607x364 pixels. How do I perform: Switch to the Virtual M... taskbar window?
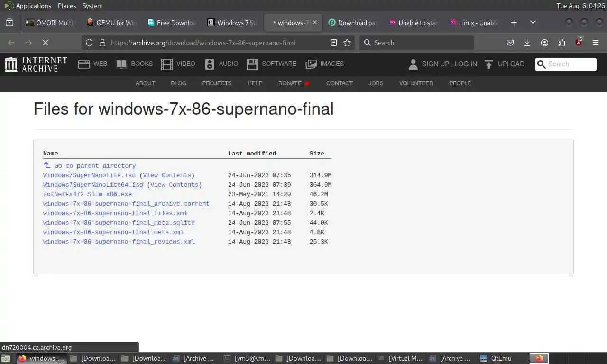coord(401,358)
